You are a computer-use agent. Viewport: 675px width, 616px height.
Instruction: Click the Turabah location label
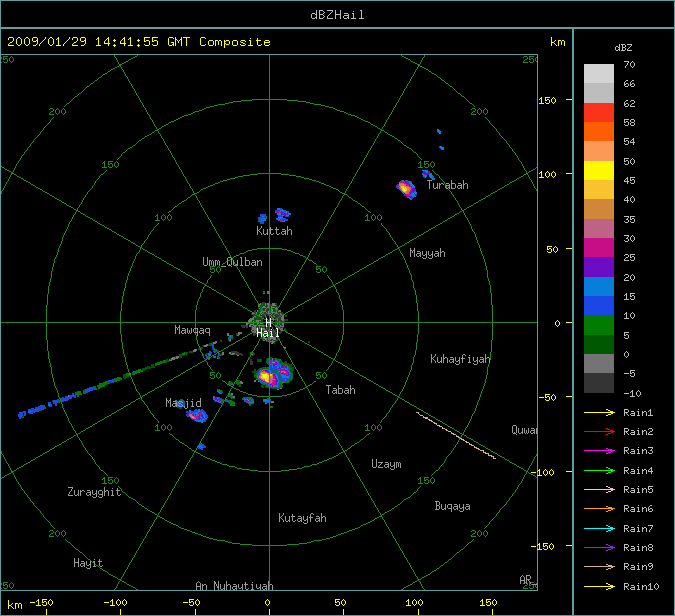tap(447, 185)
